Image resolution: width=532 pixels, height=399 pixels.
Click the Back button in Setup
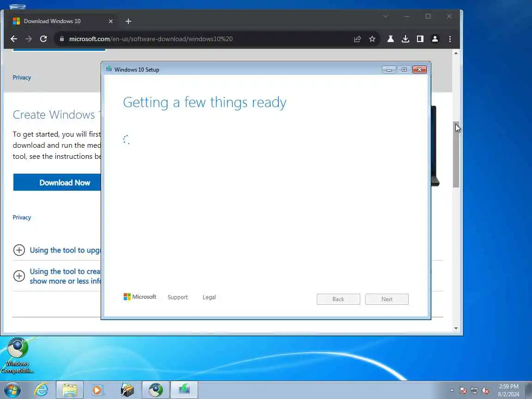point(338,299)
